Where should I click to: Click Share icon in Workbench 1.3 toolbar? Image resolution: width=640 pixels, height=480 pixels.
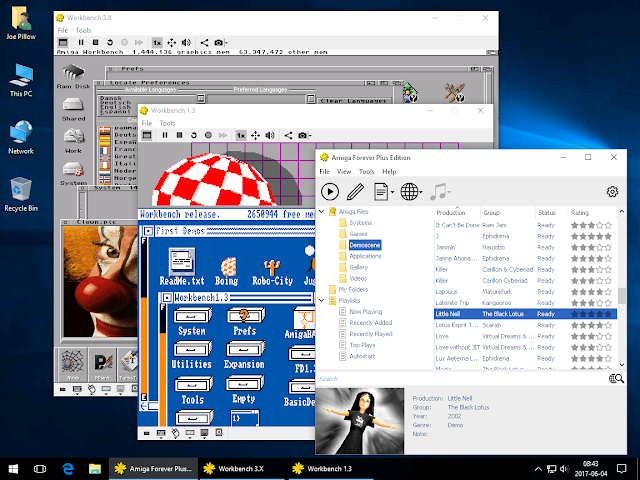tap(289, 135)
